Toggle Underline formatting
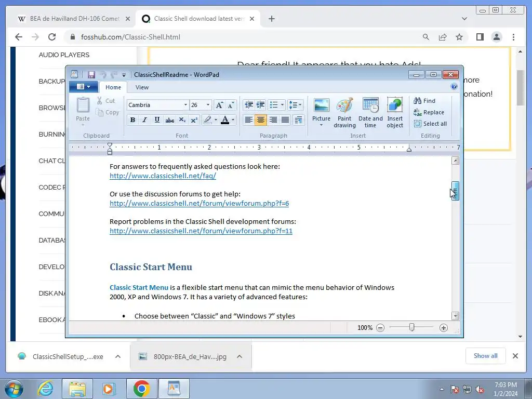 pos(157,120)
